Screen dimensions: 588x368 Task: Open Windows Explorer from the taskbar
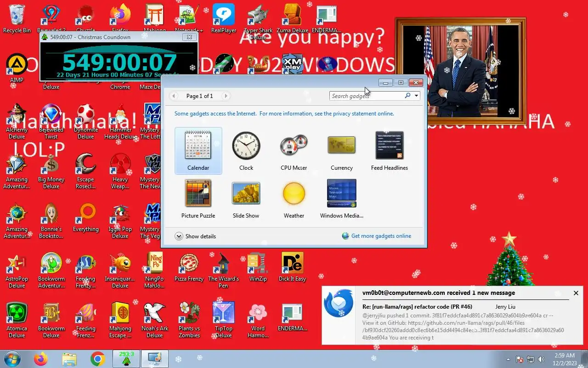(x=69, y=359)
